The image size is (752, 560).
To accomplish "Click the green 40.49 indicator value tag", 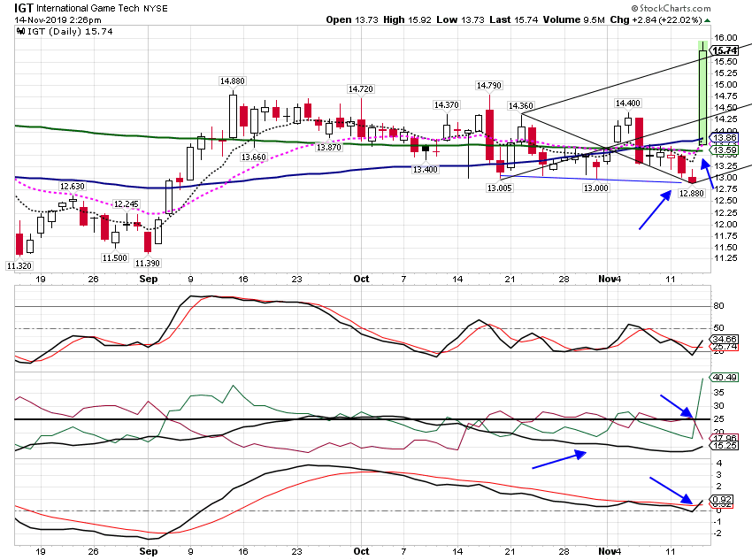I will pyautogui.click(x=725, y=378).
